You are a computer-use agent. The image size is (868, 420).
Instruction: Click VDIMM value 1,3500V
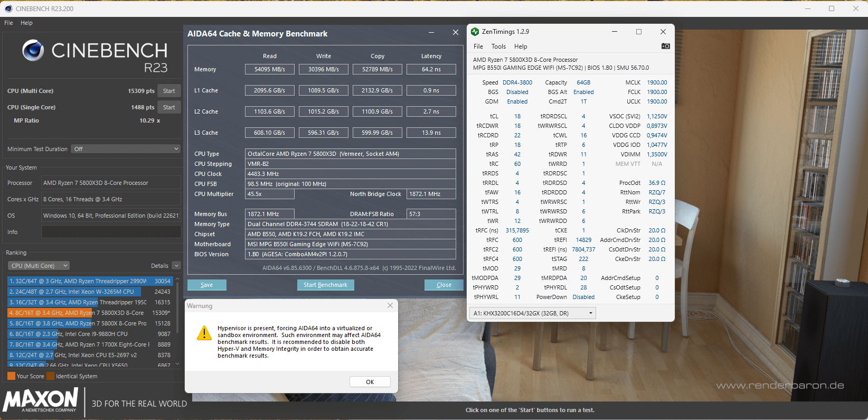click(x=657, y=154)
